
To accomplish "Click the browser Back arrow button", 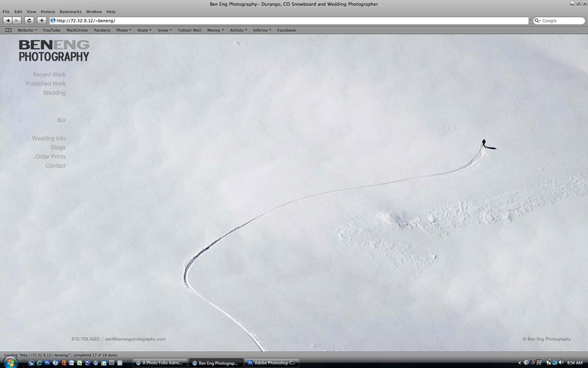I will pos(7,21).
